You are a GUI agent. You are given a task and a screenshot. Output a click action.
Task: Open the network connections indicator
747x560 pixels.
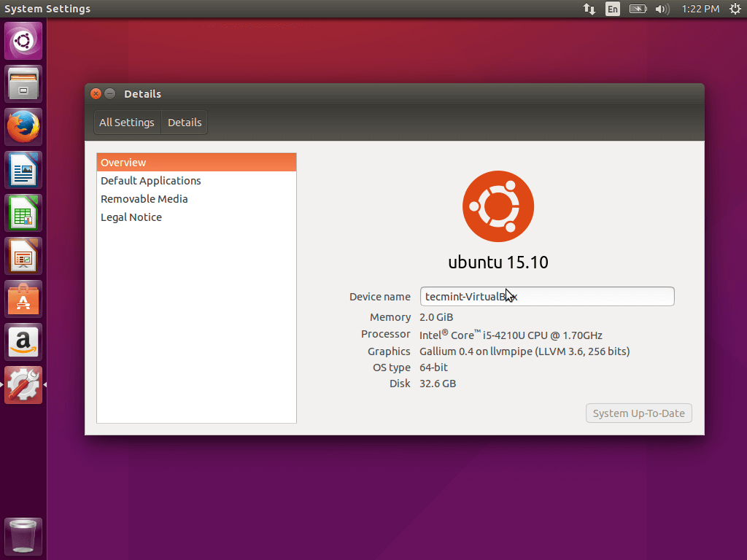click(x=589, y=9)
